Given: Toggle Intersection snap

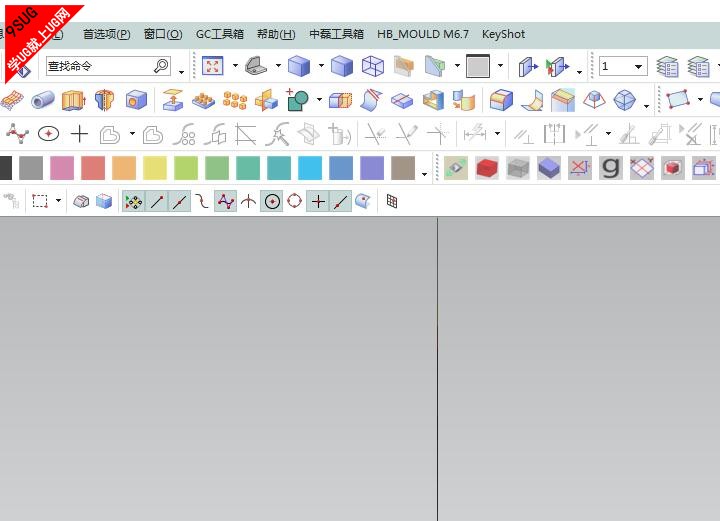Looking at the screenshot, I should (x=248, y=202).
